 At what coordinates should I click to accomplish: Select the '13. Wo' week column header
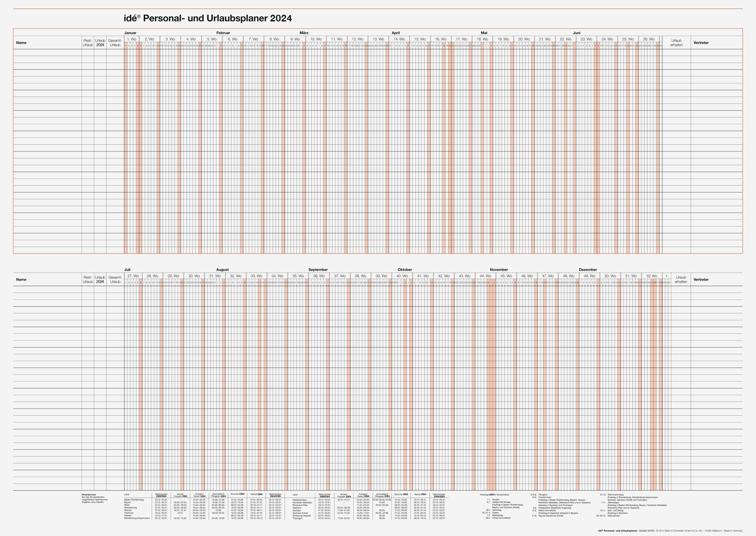[x=378, y=39]
